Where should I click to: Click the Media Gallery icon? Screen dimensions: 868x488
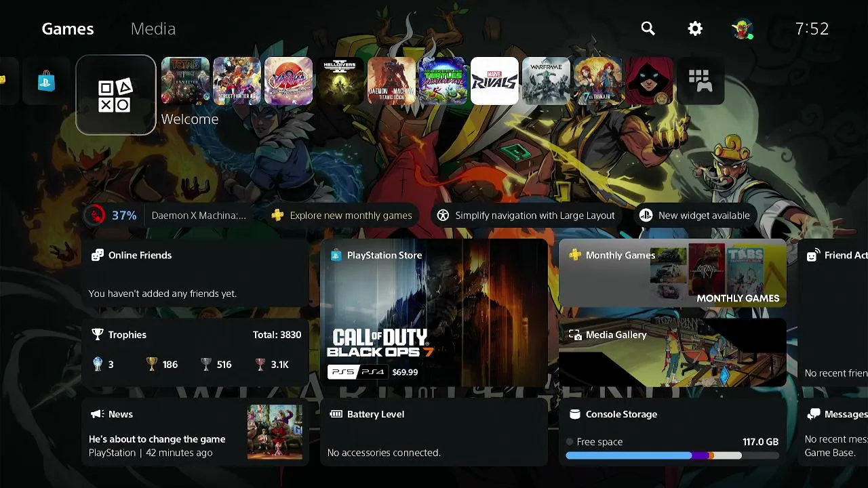(575, 335)
